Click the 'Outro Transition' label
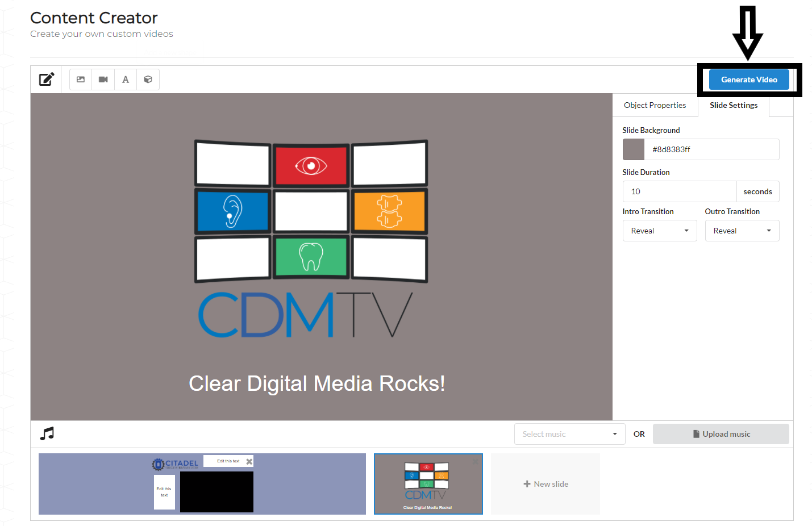The width and height of the screenshot is (812, 526). (x=732, y=211)
